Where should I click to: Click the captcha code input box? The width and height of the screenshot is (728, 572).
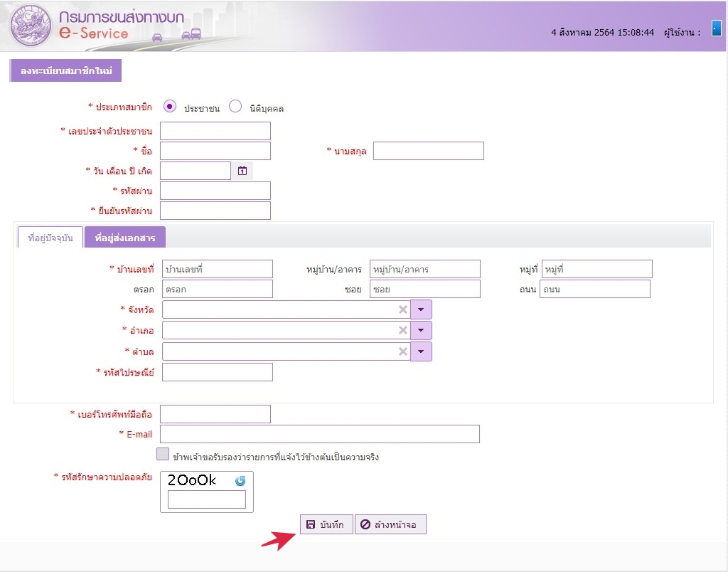coord(206,499)
